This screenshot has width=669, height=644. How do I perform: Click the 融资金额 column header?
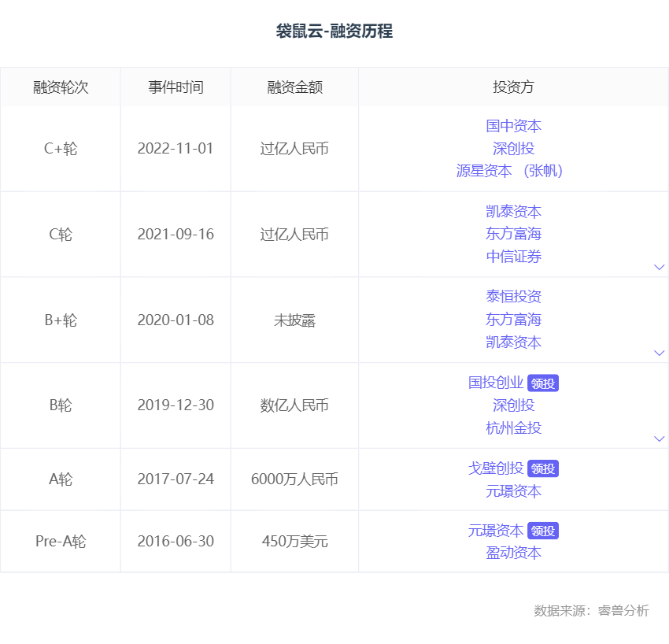click(294, 87)
